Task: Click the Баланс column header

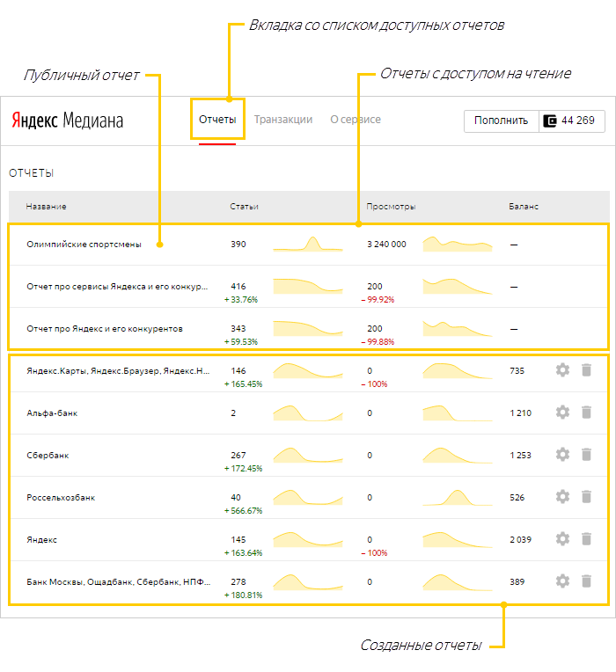Action: click(x=524, y=207)
